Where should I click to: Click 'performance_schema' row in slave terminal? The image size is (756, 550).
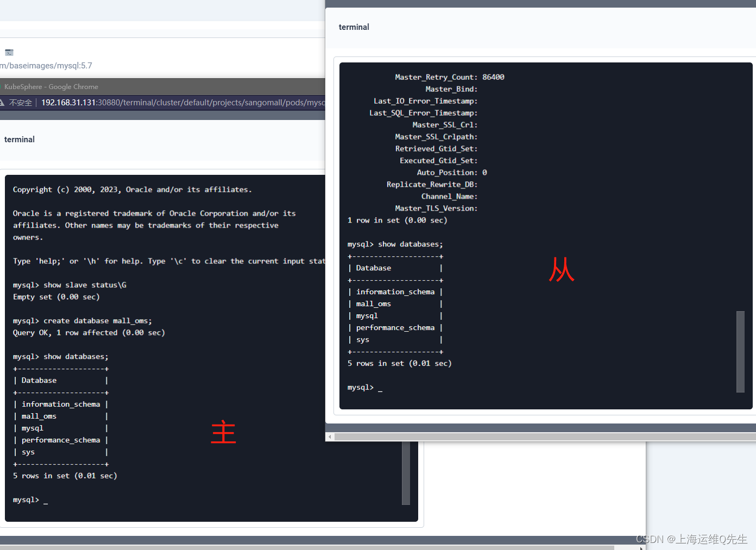(395, 328)
